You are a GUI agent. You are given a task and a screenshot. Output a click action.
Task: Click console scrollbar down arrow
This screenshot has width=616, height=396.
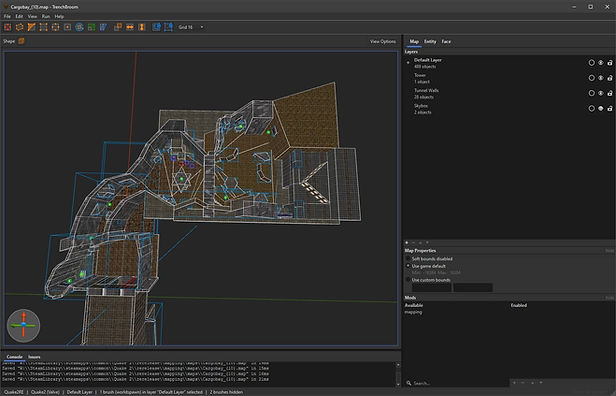click(x=398, y=384)
